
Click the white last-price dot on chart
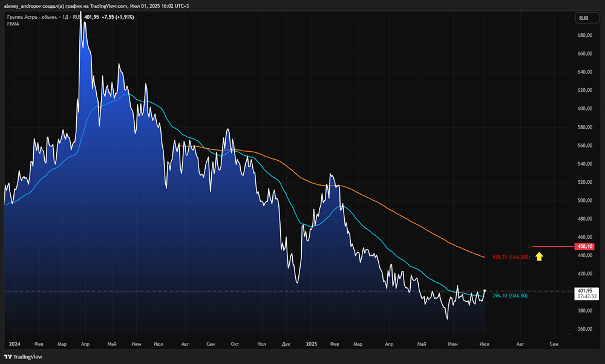(x=485, y=291)
